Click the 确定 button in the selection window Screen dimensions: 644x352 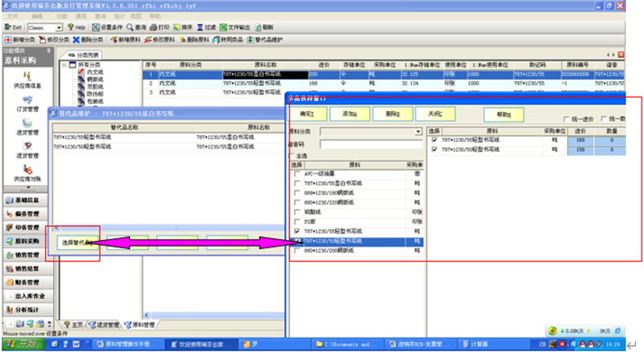click(307, 114)
